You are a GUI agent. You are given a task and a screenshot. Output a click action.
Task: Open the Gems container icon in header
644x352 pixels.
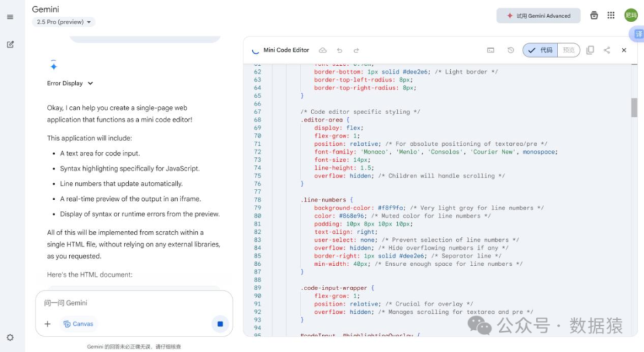click(x=594, y=15)
